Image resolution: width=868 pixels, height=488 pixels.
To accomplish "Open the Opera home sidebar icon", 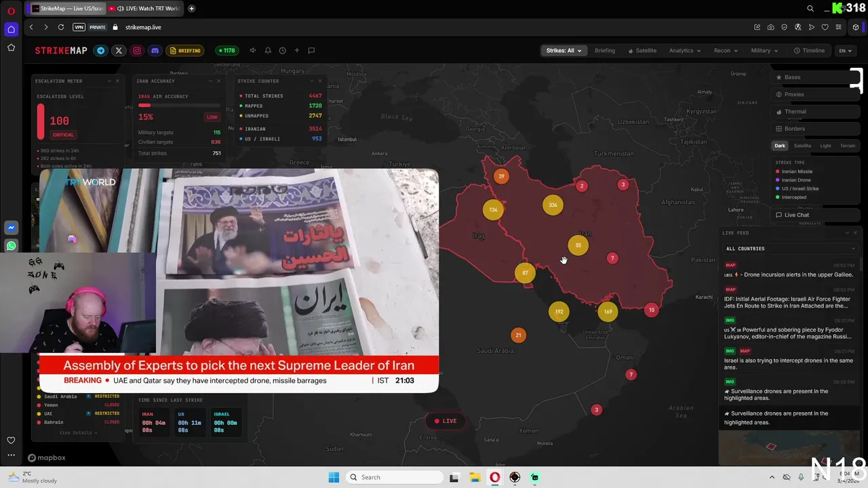I will pos(11,29).
